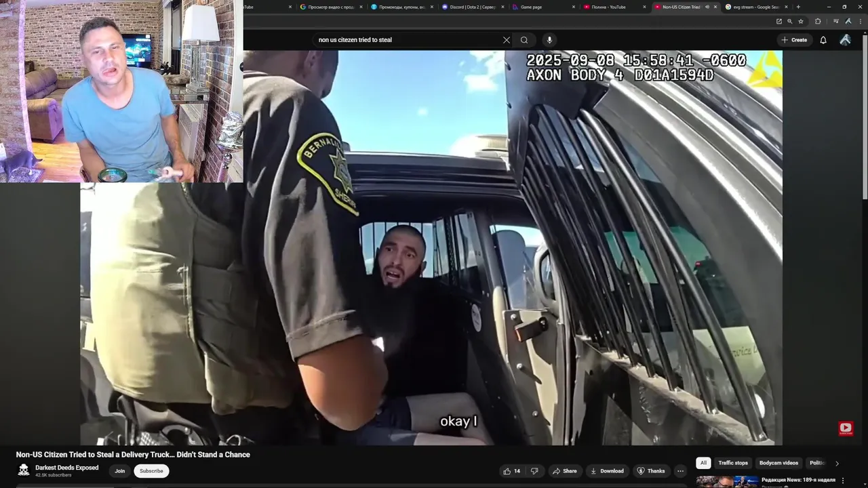Select the Traffic stops filter chip
The width and height of the screenshot is (868, 488).
click(733, 463)
